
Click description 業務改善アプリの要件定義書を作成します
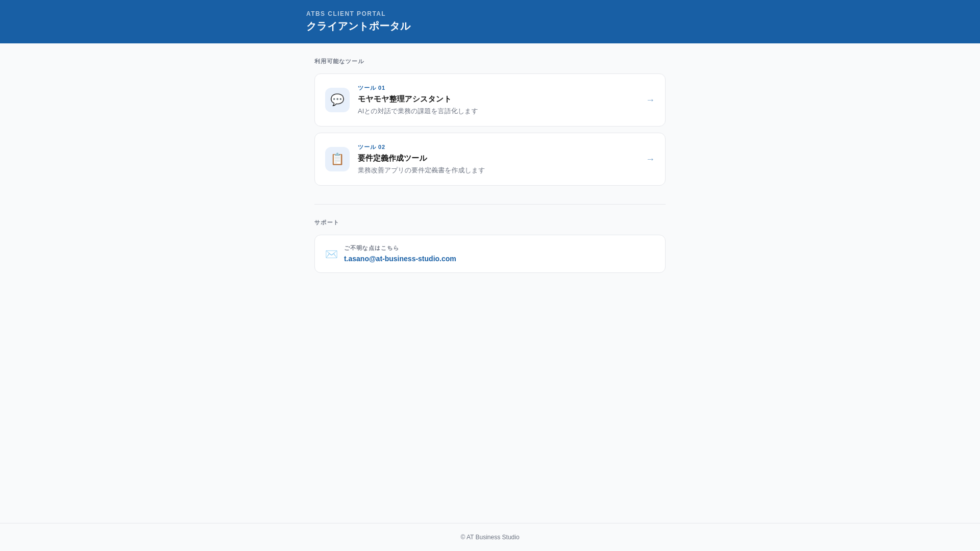coord(422,170)
